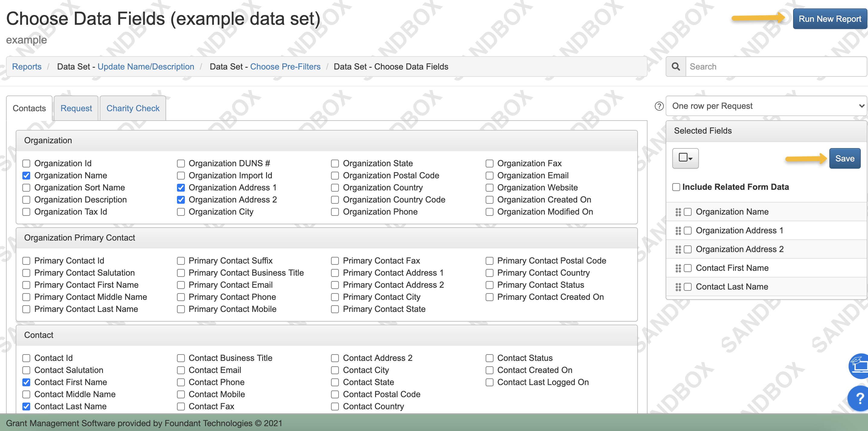
Task: Check the Organization State checkbox
Action: 335,164
